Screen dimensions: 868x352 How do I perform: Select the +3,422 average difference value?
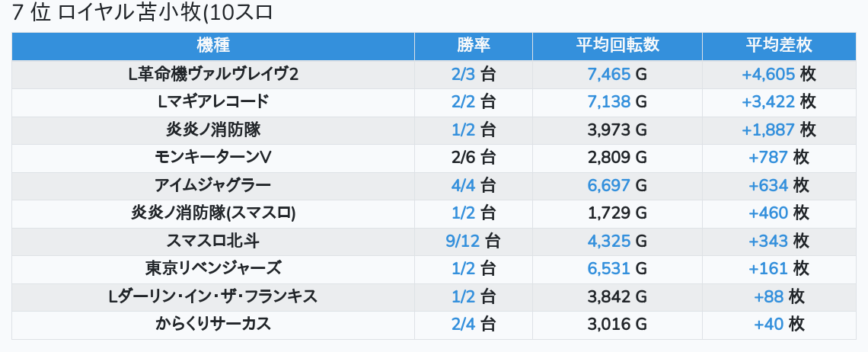coord(768,101)
